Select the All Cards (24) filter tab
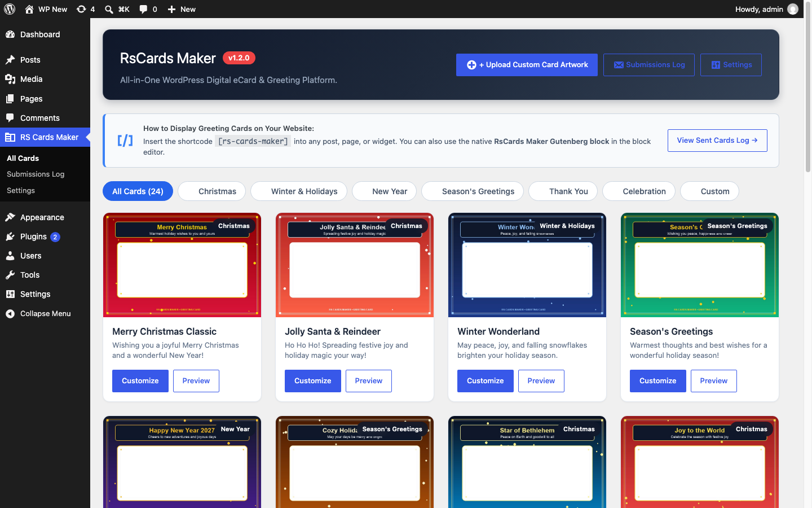 [138, 191]
